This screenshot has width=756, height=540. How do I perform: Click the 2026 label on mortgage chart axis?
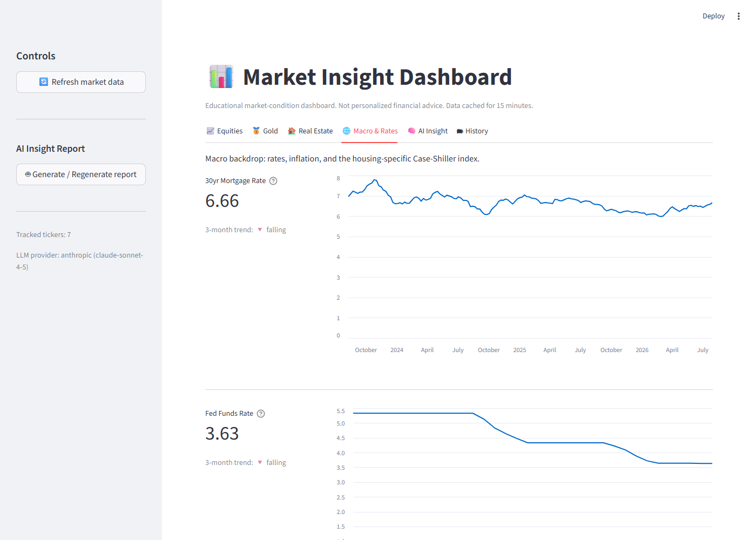tap(642, 350)
